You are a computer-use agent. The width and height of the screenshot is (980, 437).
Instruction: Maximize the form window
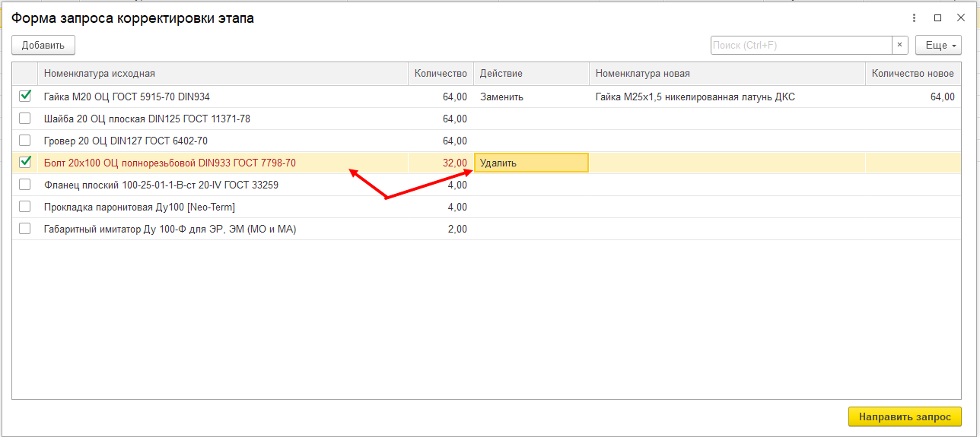(937, 18)
